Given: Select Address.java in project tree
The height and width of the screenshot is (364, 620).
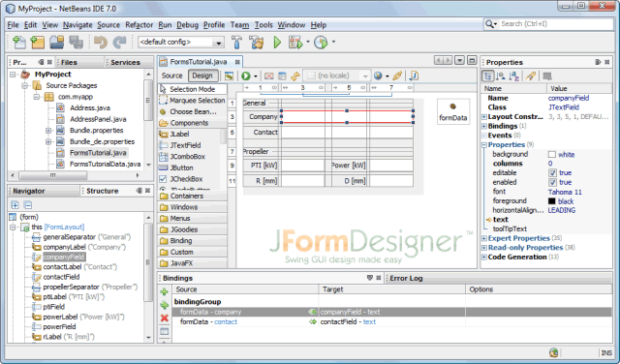Looking at the screenshot, I should (x=90, y=107).
